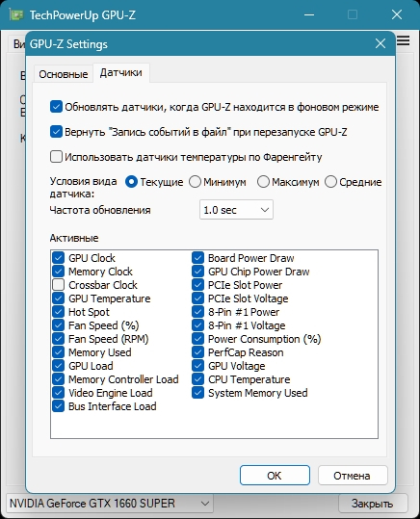
Task: Enable the Crossbar Clock sensor
Action: [59, 285]
